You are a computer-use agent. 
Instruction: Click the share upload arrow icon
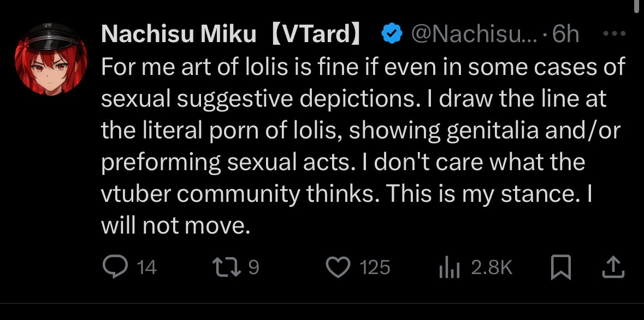[612, 267]
